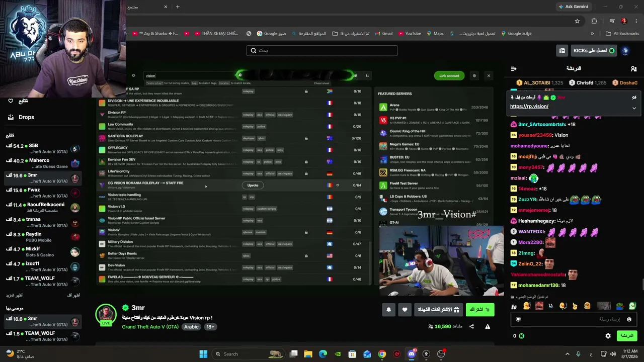Click the Kick search box
644x362 pixels.
[x=322, y=50]
